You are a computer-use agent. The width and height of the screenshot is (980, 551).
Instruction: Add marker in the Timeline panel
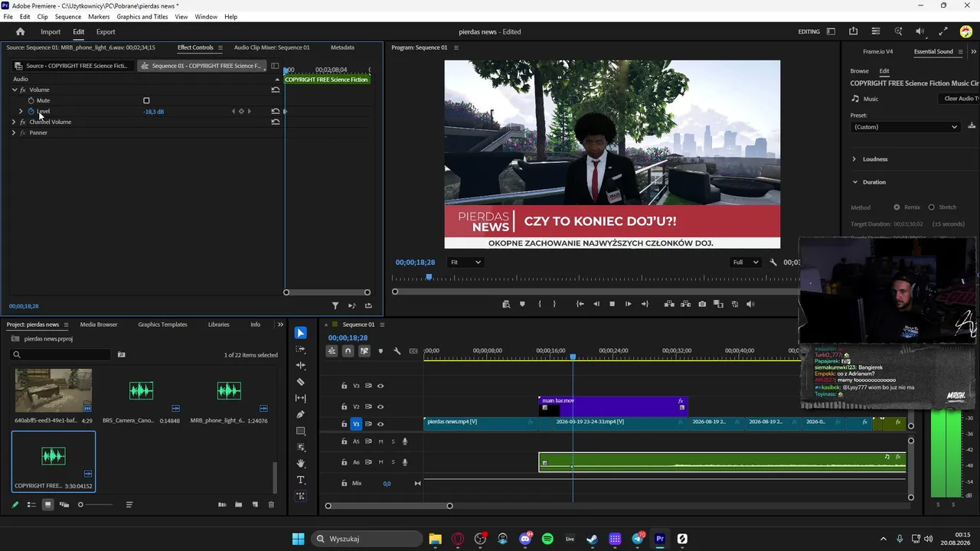[381, 351]
